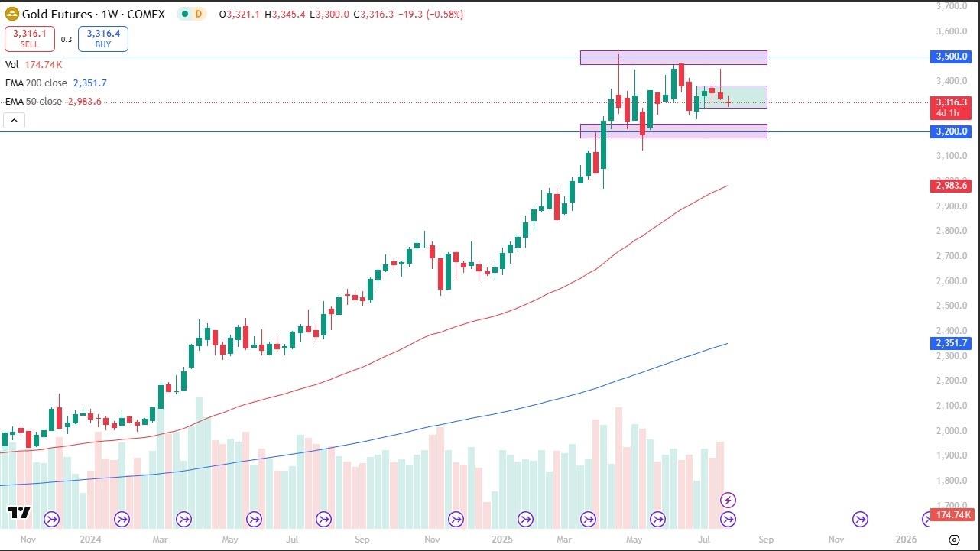Click the contract roll marker near January 2025
Image resolution: width=980 pixels, height=551 pixels.
[x=524, y=520]
